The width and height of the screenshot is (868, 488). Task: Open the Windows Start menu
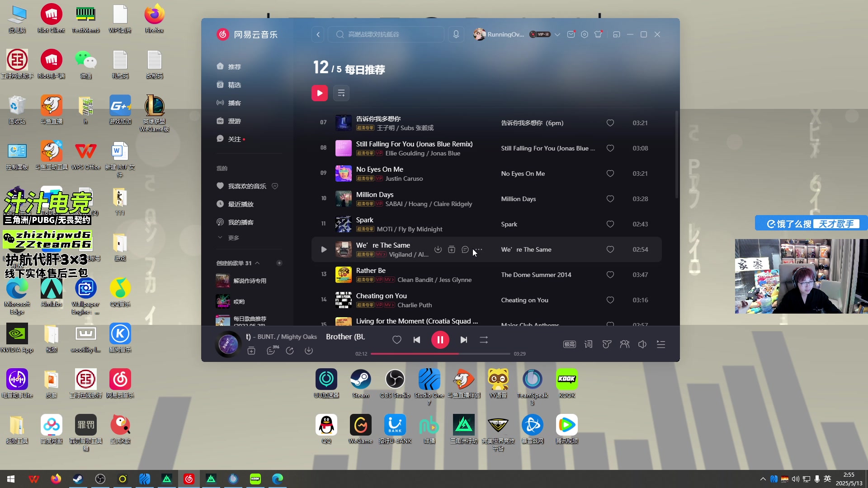(x=11, y=479)
